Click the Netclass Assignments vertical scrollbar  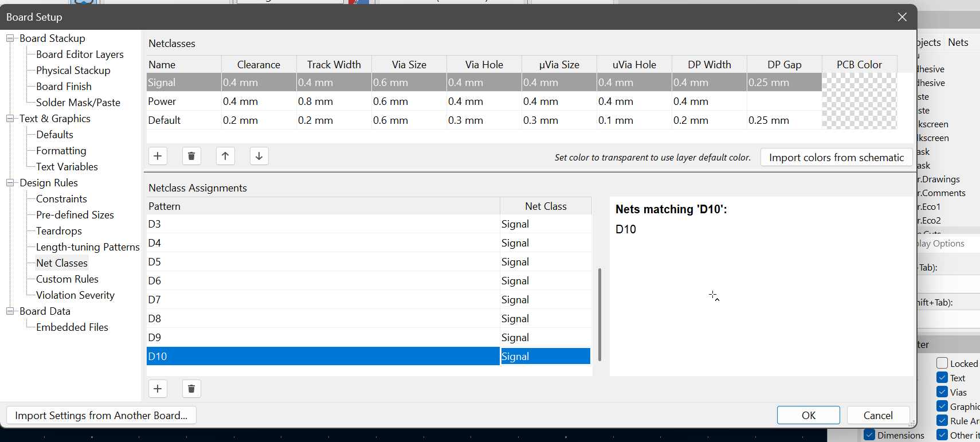click(x=599, y=314)
